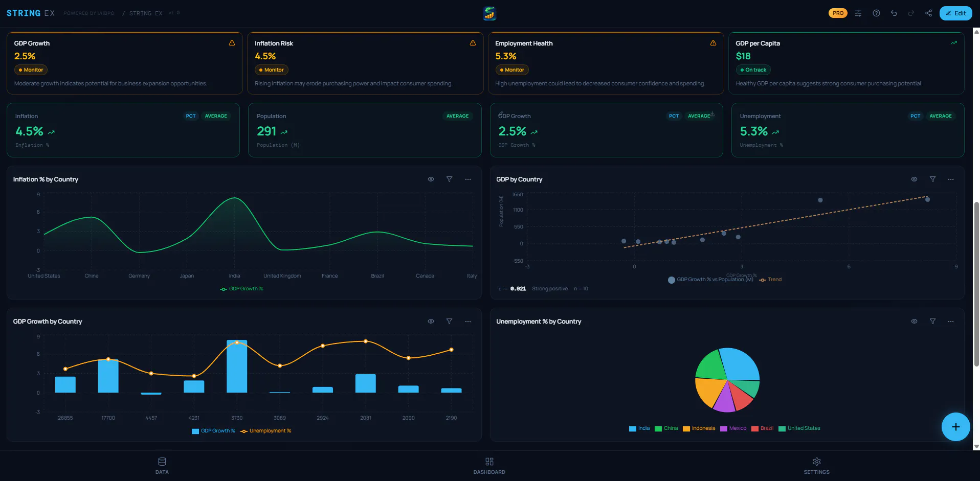Click the warning icon on Inflation Risk card

(x=473, y=43)
